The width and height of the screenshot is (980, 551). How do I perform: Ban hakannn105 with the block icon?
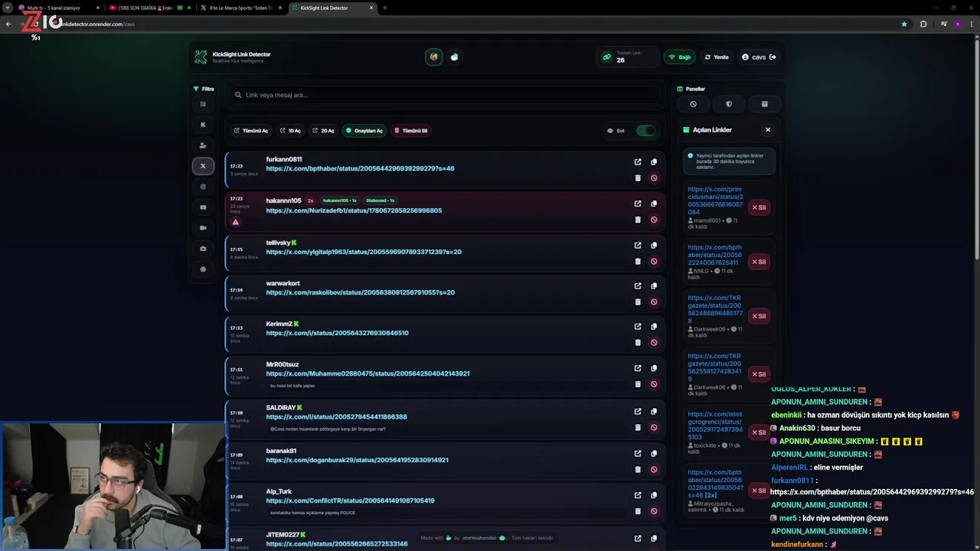pyautogui.click(x=654, y=220)
